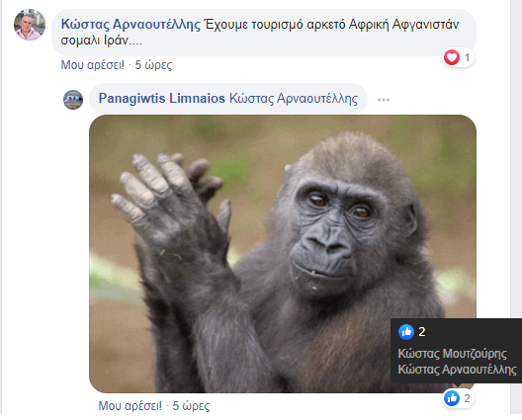The width and height of the screenshot is (522, 420).
Task: Click like count 2 below the image
Action: coord(467,398)
